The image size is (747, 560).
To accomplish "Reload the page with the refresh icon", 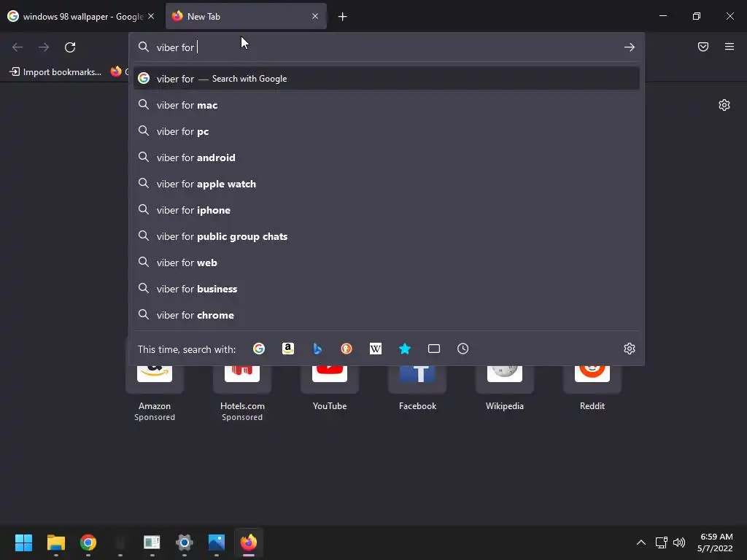I will click(70, 47).
